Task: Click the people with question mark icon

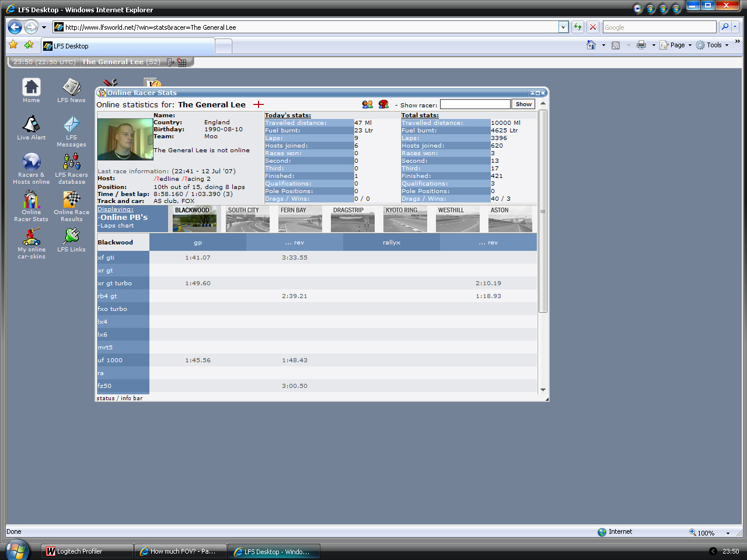Action: coord(383,104)
